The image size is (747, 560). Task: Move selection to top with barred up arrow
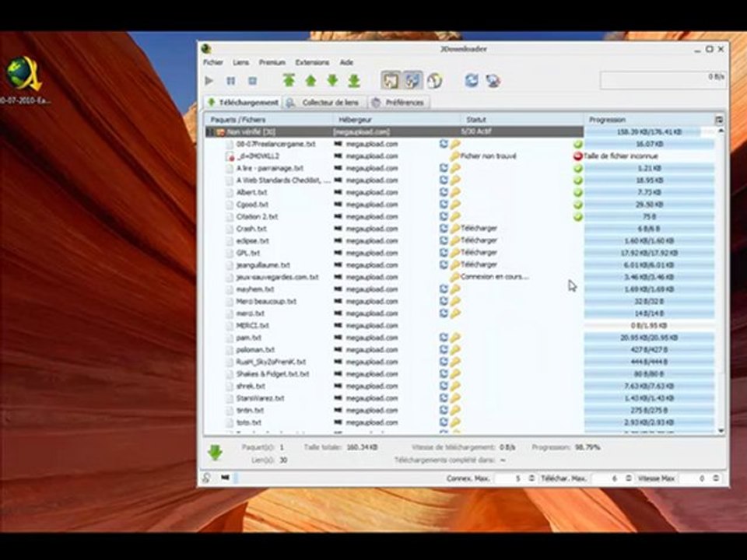point(289,80)
